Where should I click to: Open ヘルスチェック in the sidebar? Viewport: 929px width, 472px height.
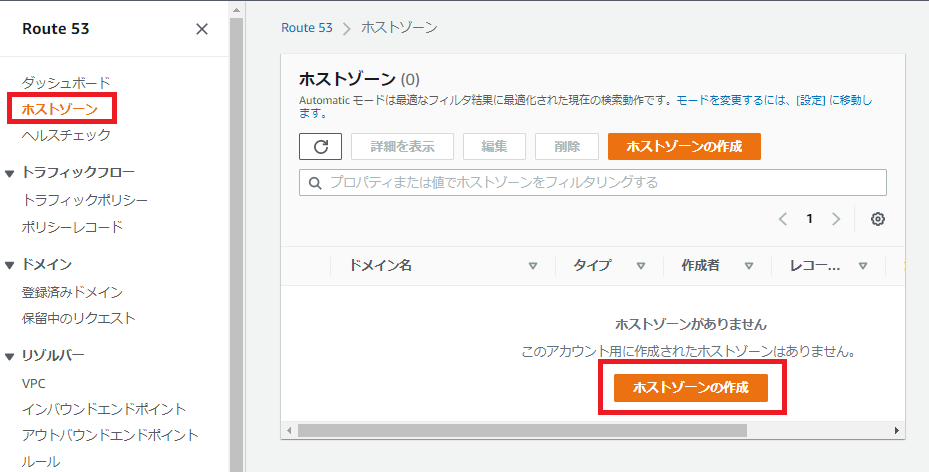click(66, 134)
